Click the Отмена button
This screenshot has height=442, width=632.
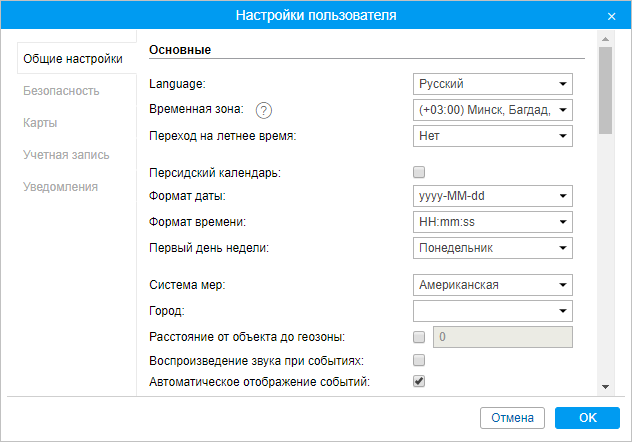pyautogui.click(x=512, y=418)
